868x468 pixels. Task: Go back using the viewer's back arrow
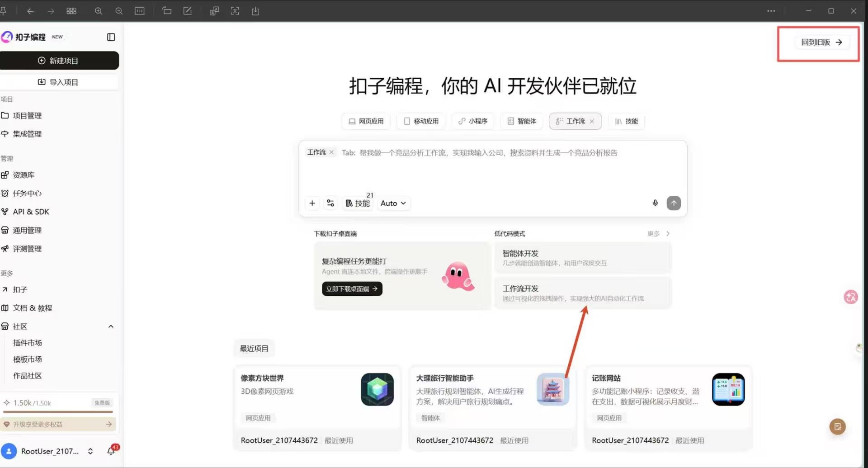30,11
